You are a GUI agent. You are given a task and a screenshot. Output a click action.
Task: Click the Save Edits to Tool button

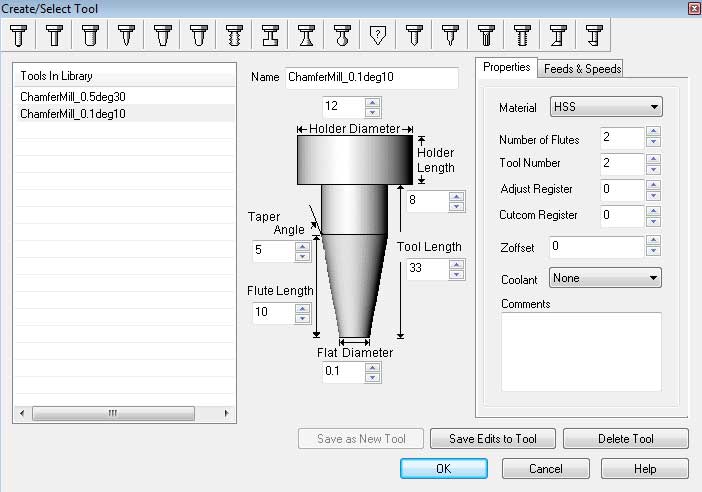[x=493, y=439]
